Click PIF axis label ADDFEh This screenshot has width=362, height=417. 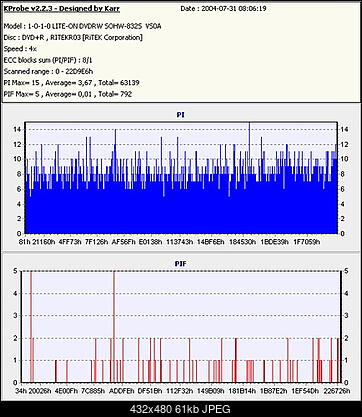tap(122, 391)
